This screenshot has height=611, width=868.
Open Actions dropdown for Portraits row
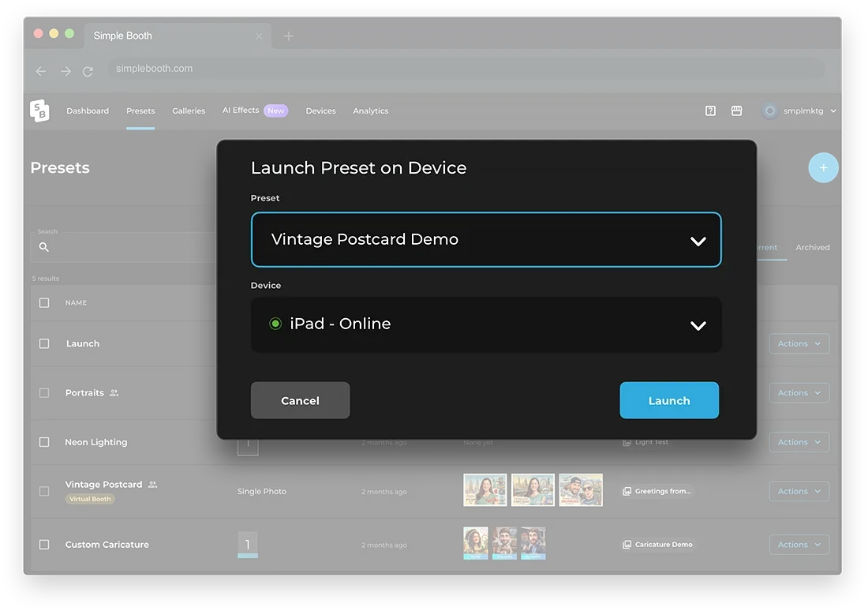[799, 393]
